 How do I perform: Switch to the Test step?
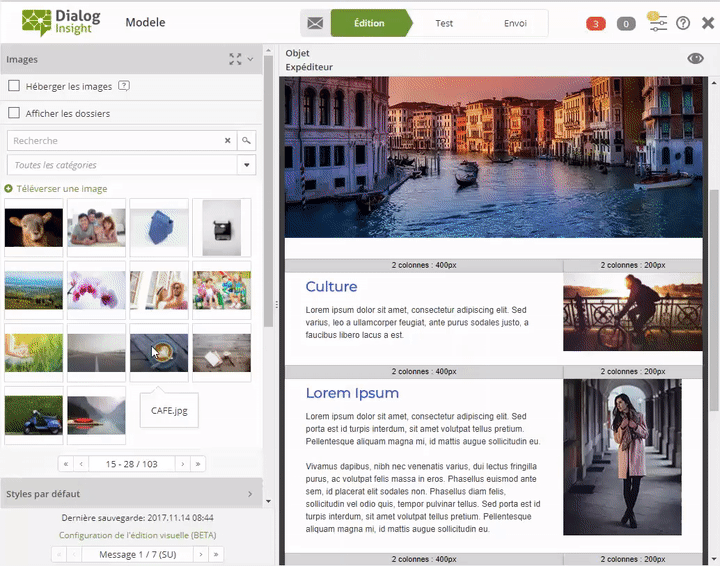[x=444, y=23]
